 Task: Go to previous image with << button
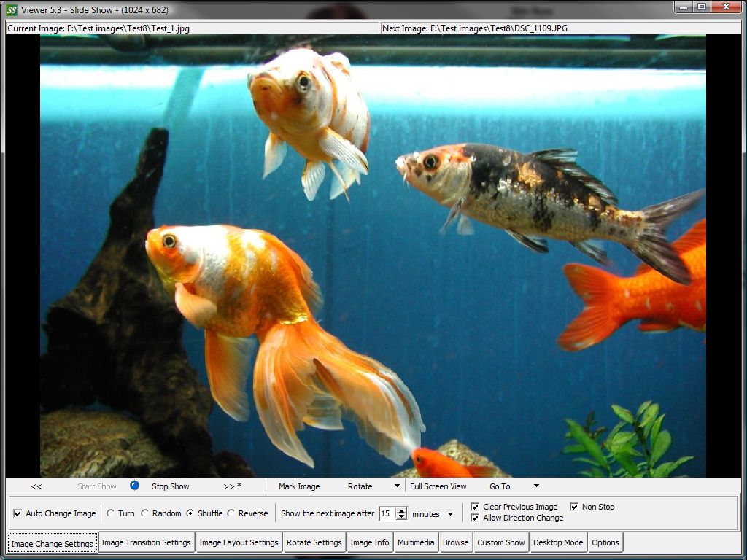(x=36, y=486)
